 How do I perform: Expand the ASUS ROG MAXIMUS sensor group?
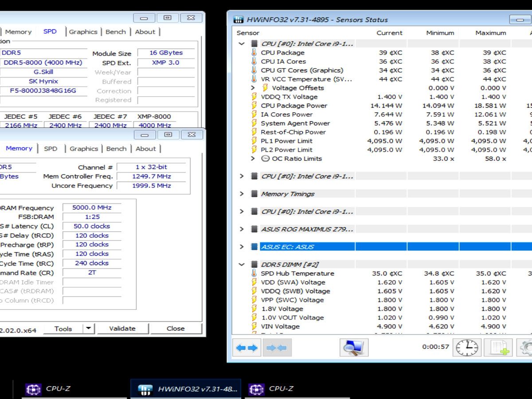pyautogui.click(x=242, y=229)
